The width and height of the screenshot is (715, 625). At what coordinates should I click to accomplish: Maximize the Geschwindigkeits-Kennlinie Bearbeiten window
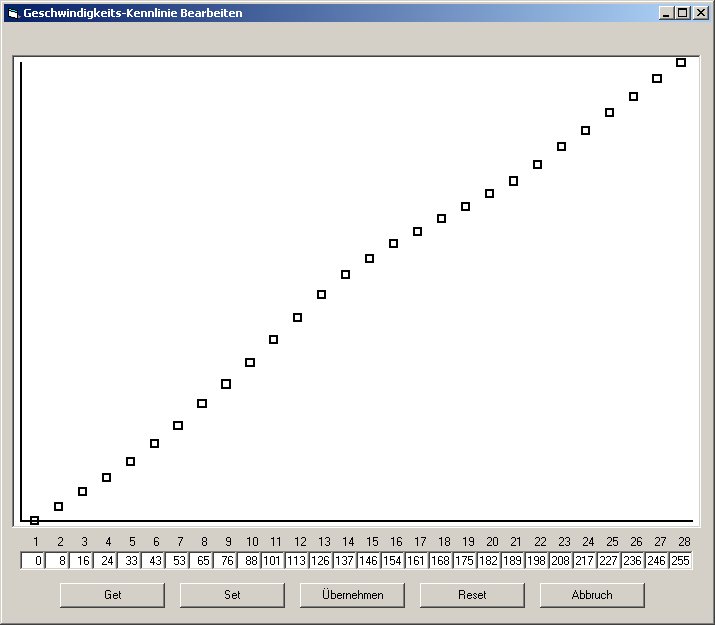(x=682, y=13)
